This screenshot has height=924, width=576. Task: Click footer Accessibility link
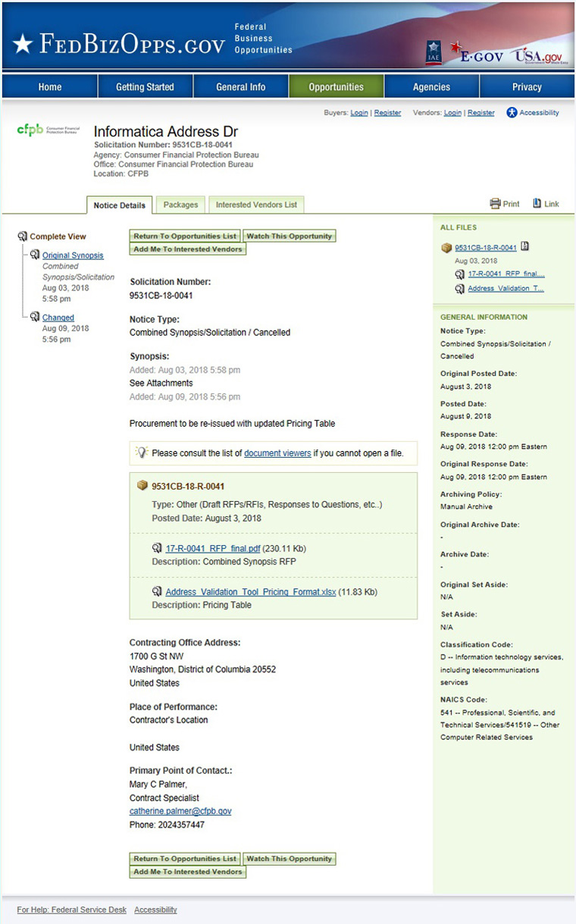(155, 910)
